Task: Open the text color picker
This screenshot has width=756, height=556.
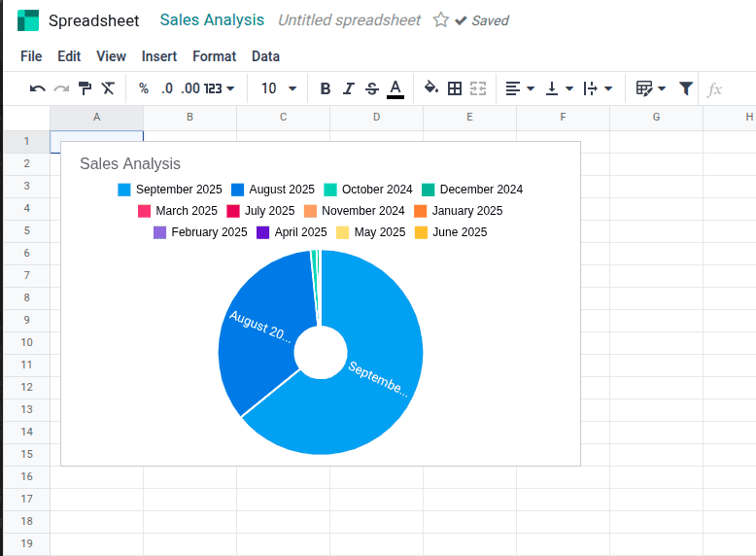Action: (x=395, y=89)
